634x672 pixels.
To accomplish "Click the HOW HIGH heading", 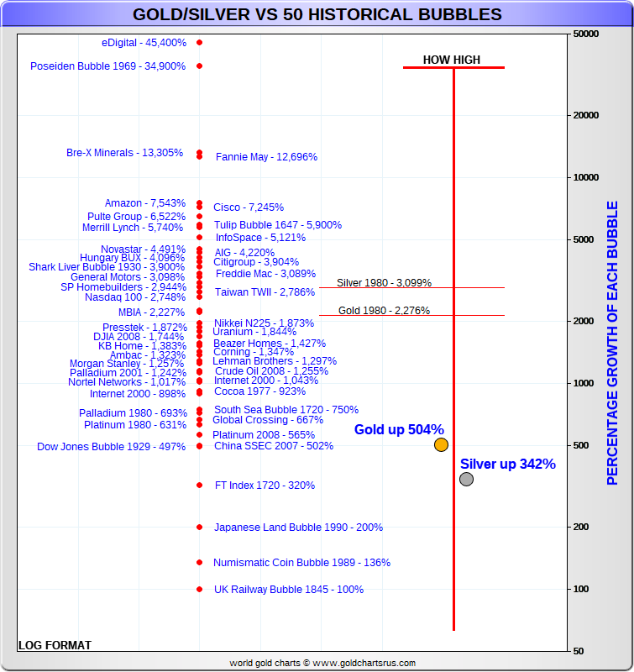I will coord(452,60).
